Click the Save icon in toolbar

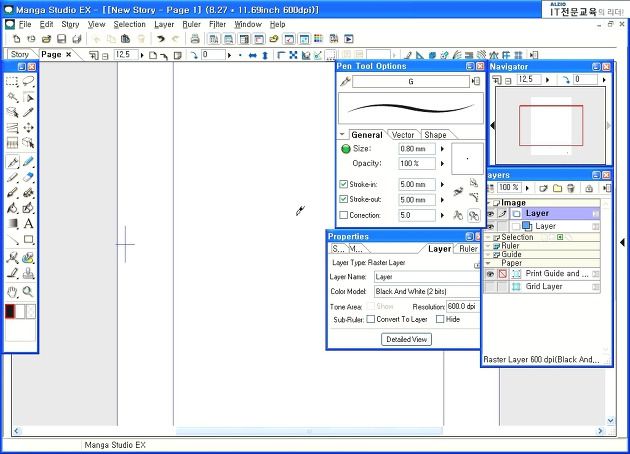click(61, 39)
